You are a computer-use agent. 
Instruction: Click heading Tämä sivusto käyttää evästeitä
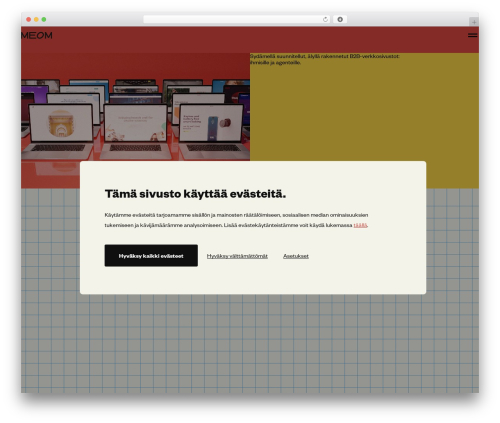(x=195, y=194)
